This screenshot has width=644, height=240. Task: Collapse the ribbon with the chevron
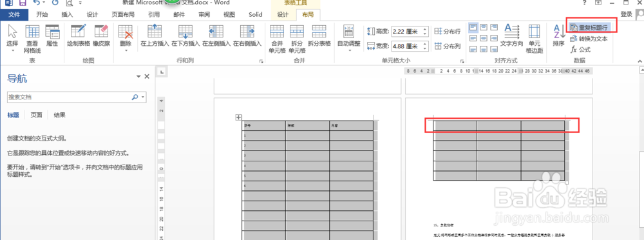639,61
